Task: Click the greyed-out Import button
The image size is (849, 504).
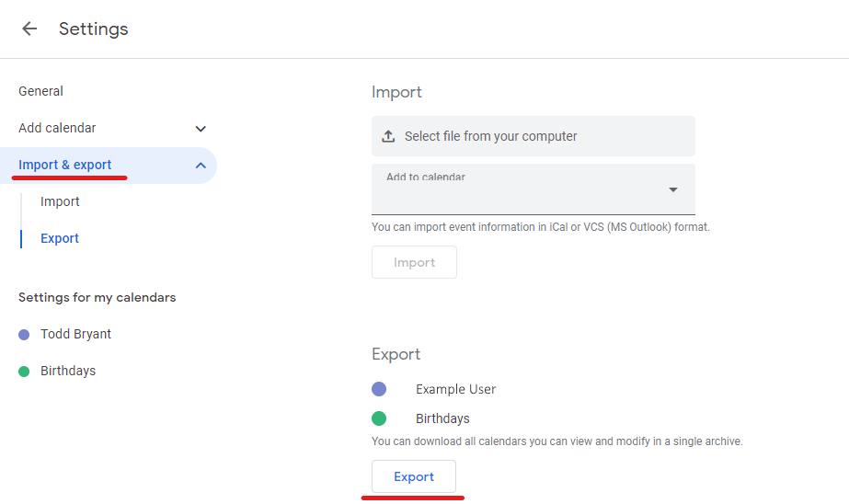Action: (414, 262)
